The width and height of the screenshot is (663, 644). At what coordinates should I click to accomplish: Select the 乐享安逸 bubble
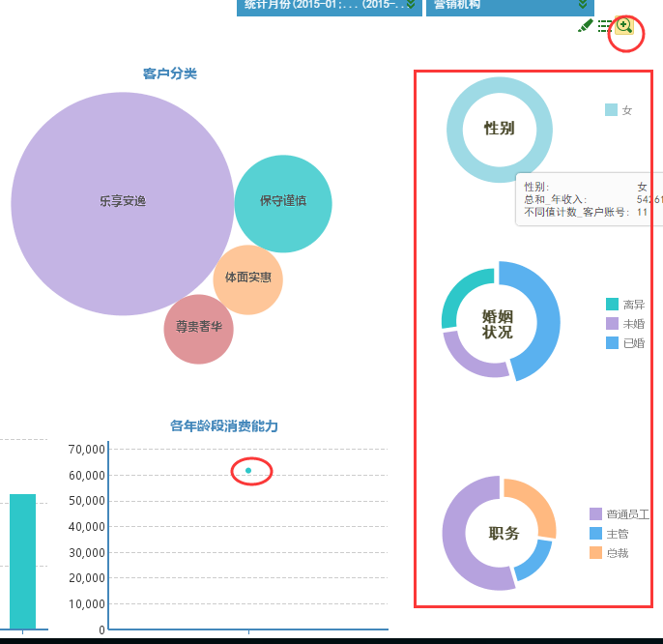click(123, 203)
